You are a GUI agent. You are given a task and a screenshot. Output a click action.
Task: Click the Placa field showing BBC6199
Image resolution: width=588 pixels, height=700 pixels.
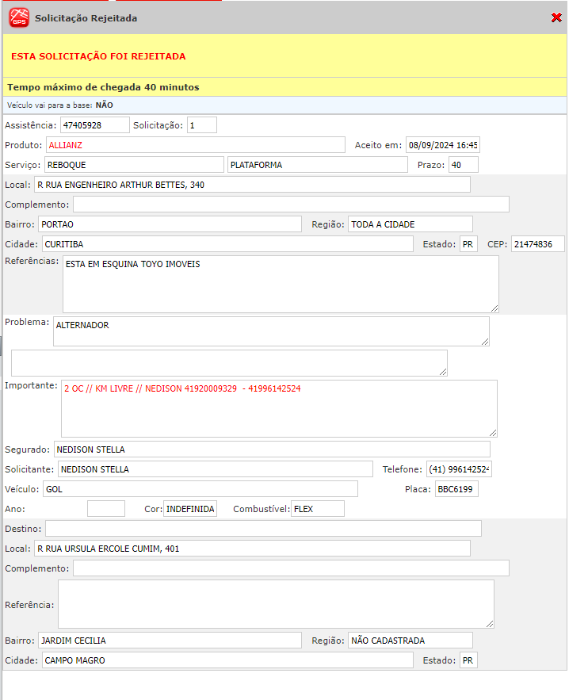point(456,489)
